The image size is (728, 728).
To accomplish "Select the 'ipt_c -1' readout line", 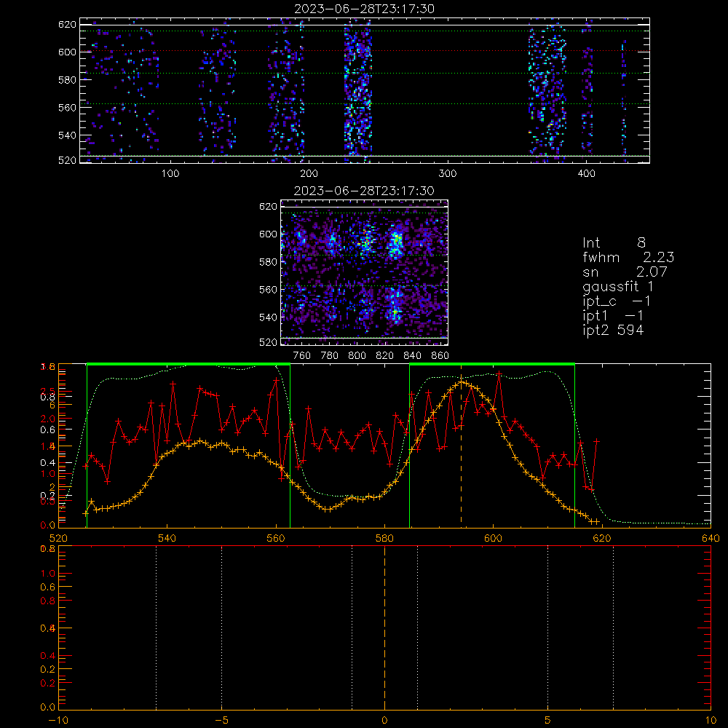I will [x=617, y=301].
